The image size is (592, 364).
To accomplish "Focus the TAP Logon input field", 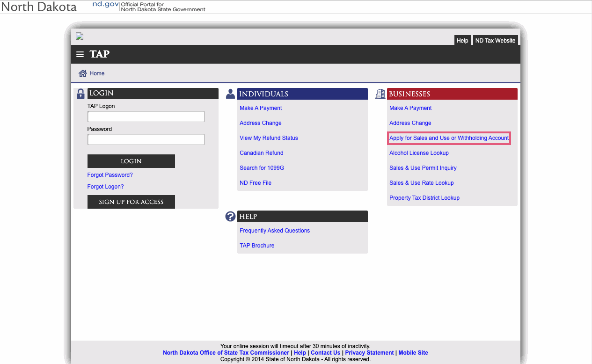I will click(146, 116).
